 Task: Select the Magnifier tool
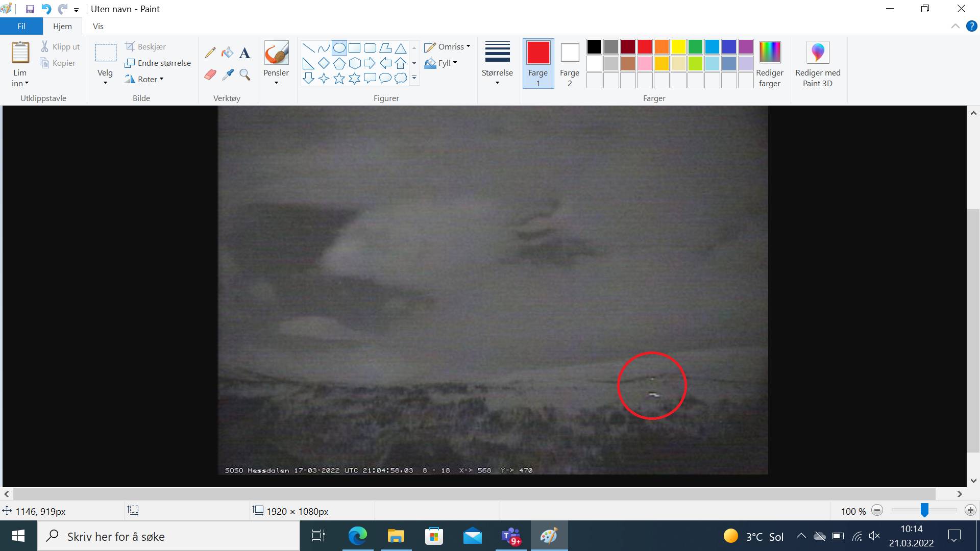(x=245, y=74)
